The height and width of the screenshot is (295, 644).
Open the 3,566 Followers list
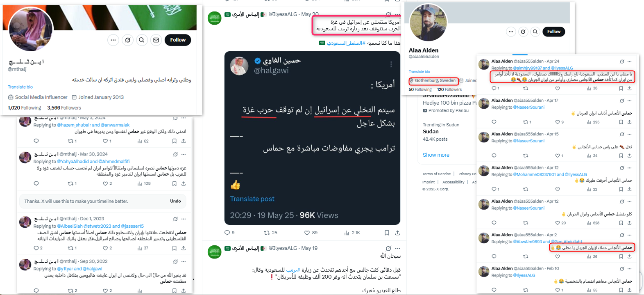[x=64, y=108]
